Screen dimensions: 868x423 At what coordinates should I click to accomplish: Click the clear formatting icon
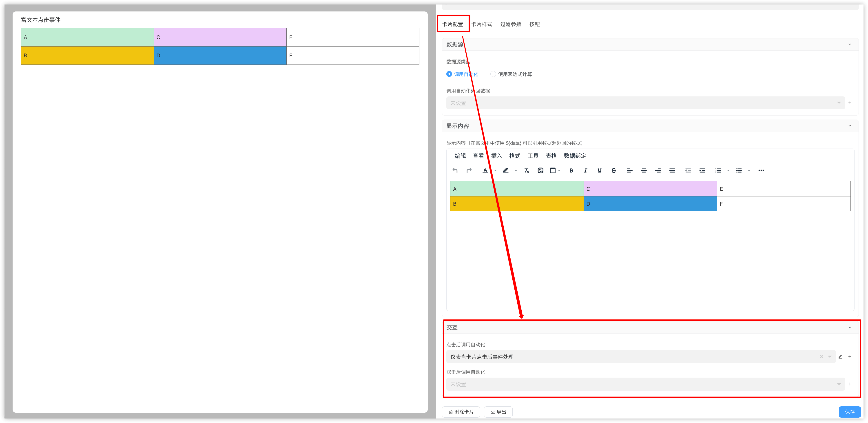(526, 171)
